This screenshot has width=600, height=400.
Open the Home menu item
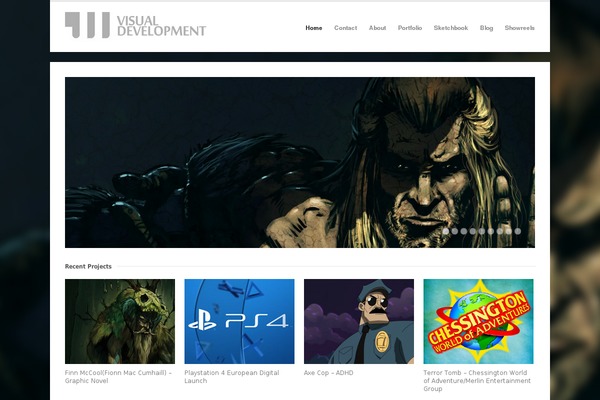point(314,28)
